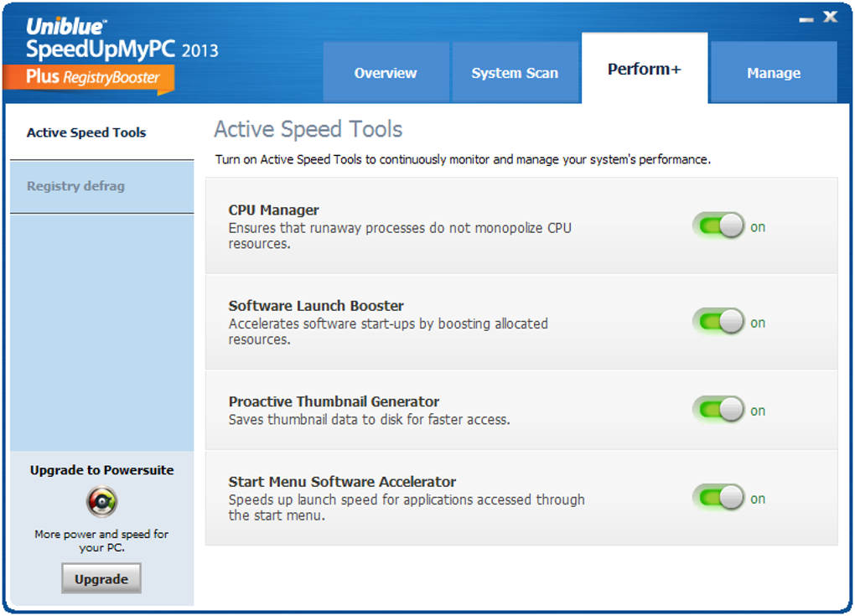This screenshot has height=616, width=855.
Task: Click the Software Launch Booster title
Action: [316, 306]
